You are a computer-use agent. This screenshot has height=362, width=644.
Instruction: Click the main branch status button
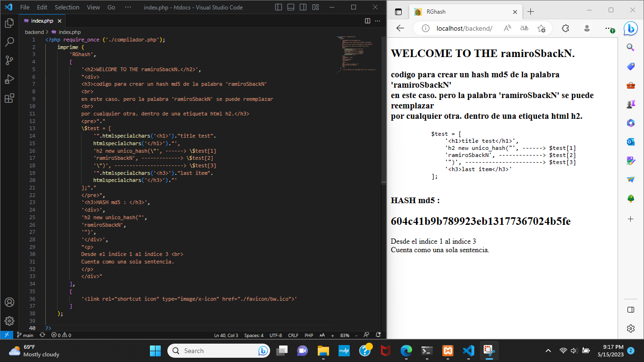click(x=25, y=335)
